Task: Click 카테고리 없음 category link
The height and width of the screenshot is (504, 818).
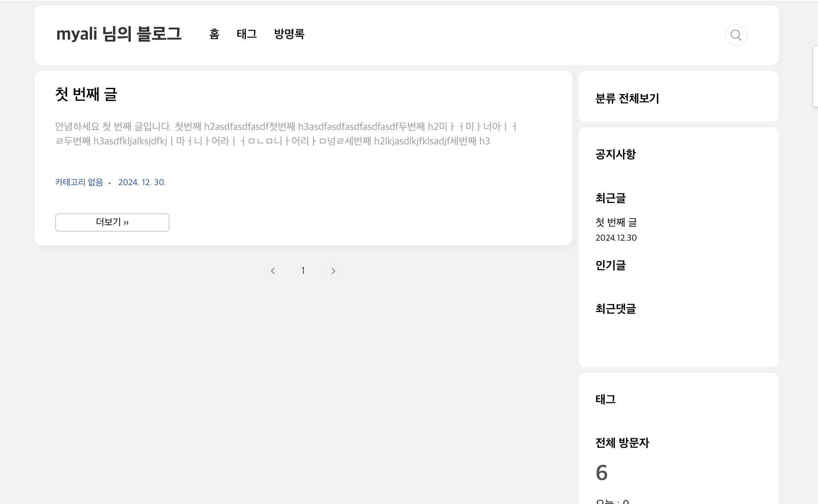Action: click(x=79, y=182)
